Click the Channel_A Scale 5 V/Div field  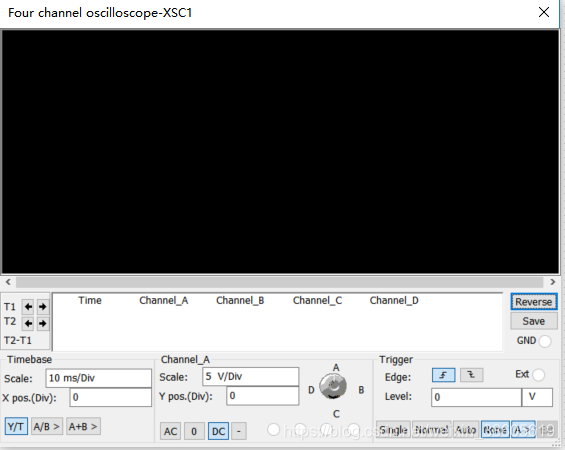tap(251, 377)
